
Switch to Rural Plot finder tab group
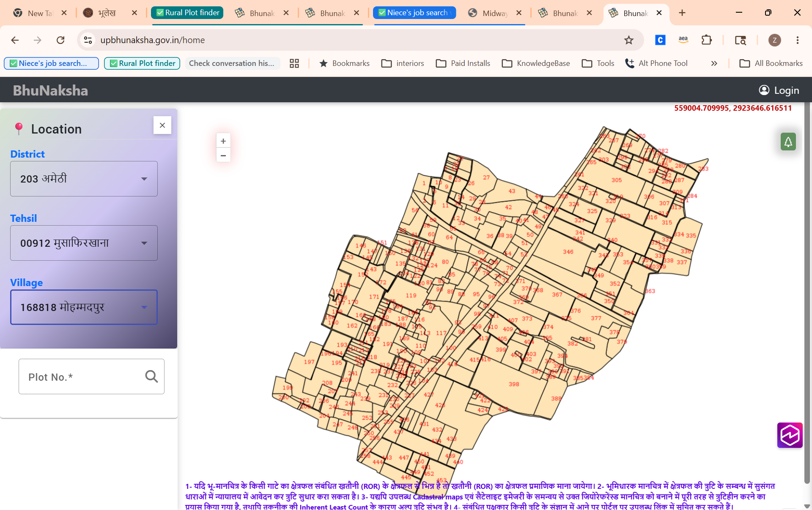click(x=187, y=13)
